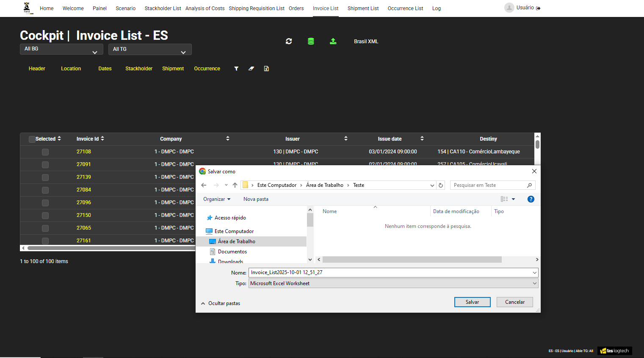Expand the All TG dropdown
This screenshot has height=358, width=644.
[x=150, y=50]
